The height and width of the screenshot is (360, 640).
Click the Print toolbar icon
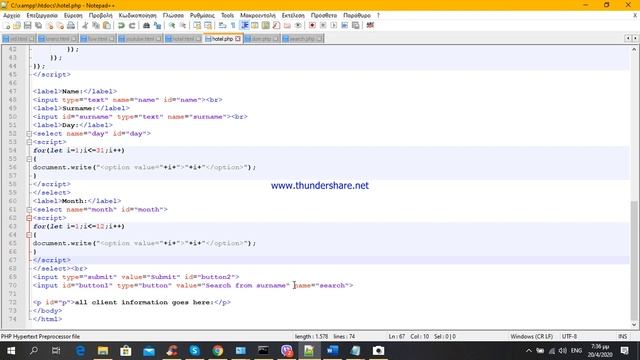coord(71,25)
